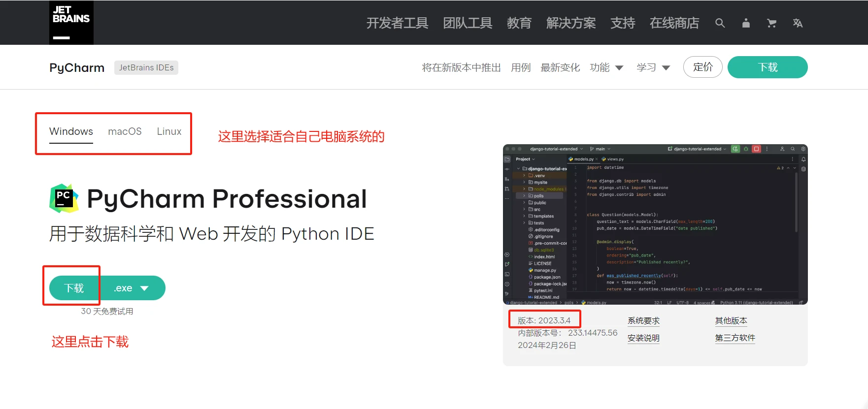Select the Windows tab
868x409 pixels.
[71, 131]
